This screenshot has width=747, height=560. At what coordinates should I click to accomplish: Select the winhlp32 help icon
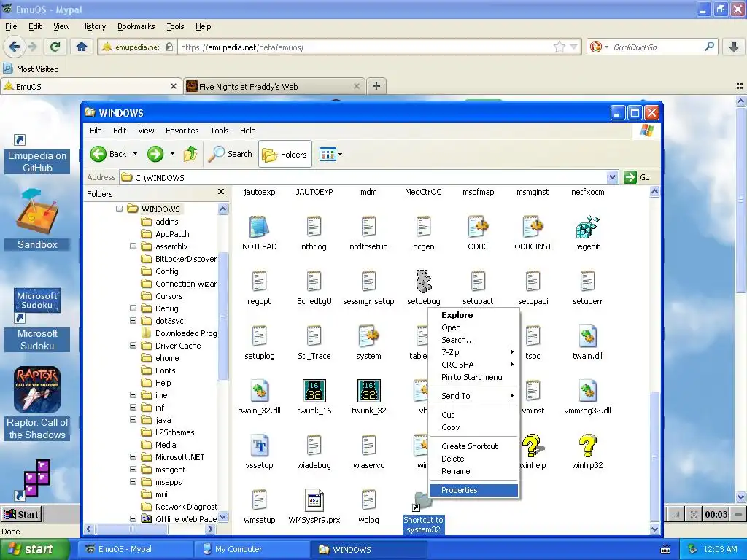coord(587,446)
